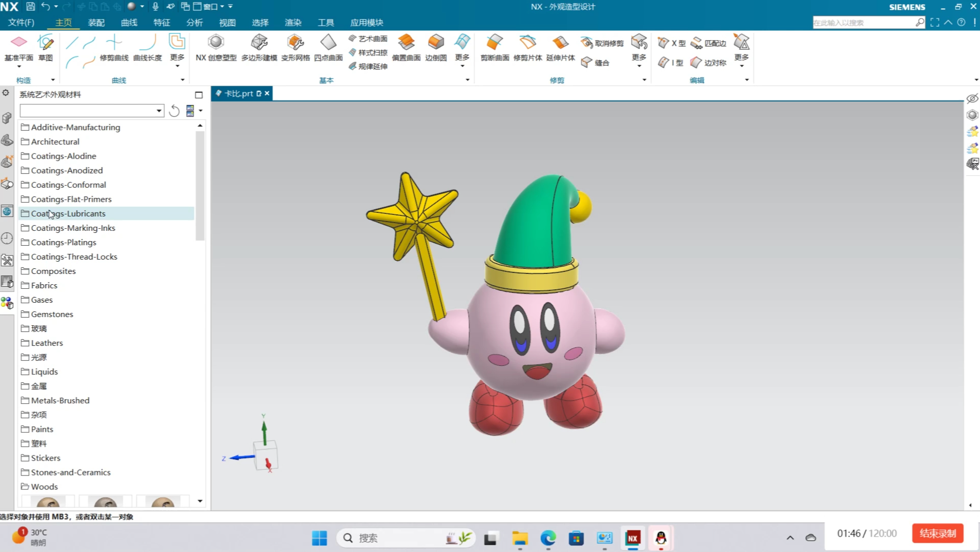Choose the 剪断曲面 tool

[x=495, y=48]
